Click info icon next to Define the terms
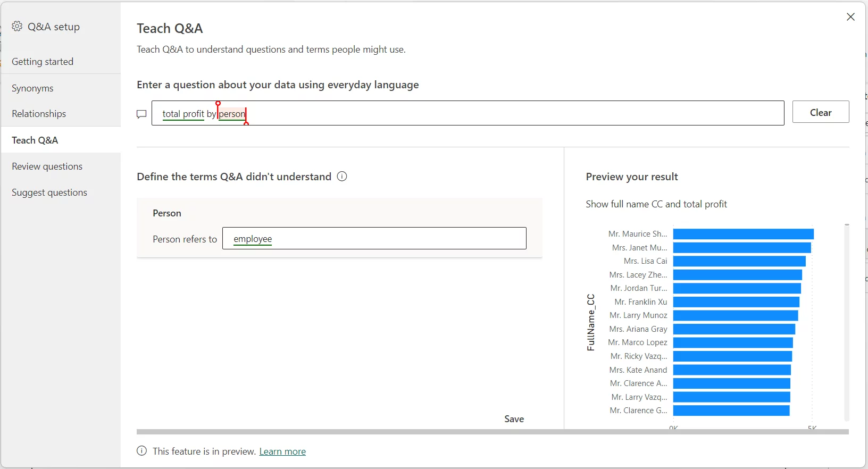868x469 pixels. [x=342, y=177]
